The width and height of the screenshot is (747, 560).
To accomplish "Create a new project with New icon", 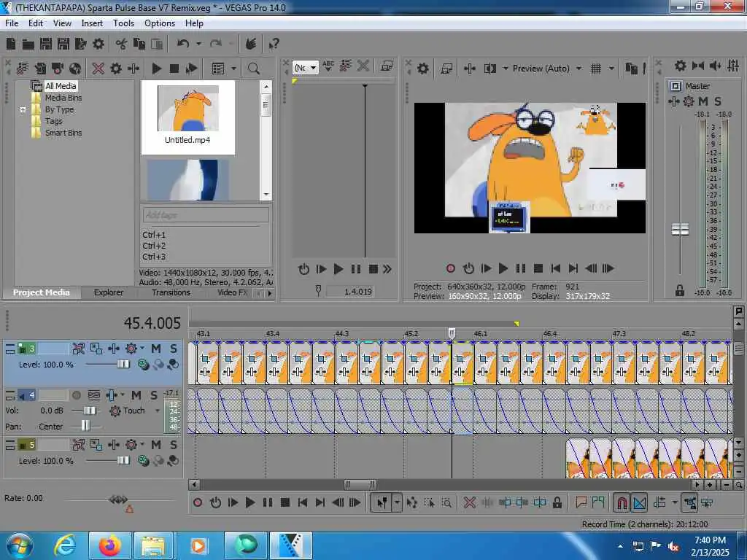I will coord(10,44).
